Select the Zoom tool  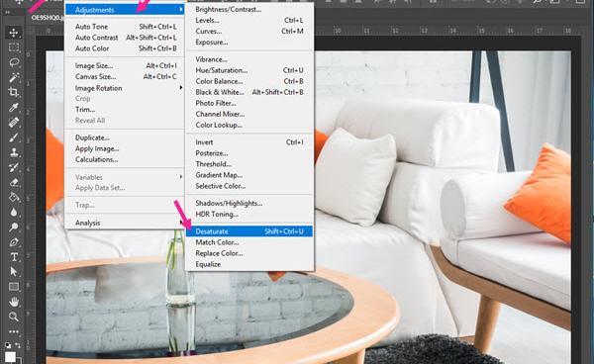coord(14,317)
